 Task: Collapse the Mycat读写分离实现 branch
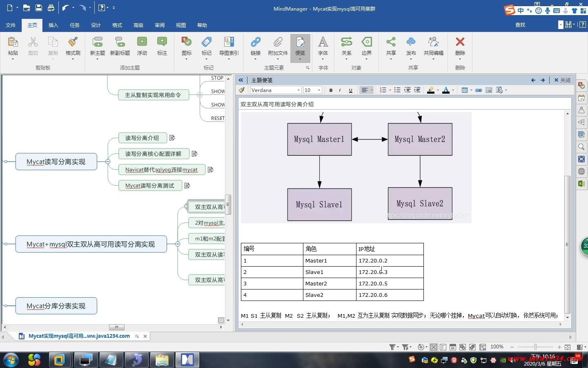(x=108, y=162)
